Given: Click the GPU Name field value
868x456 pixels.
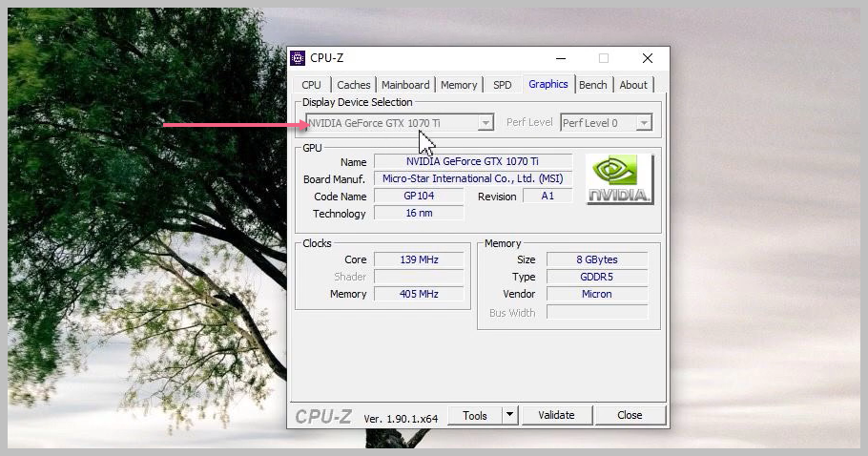Looking at the screenshot, I should click(473, 161).
